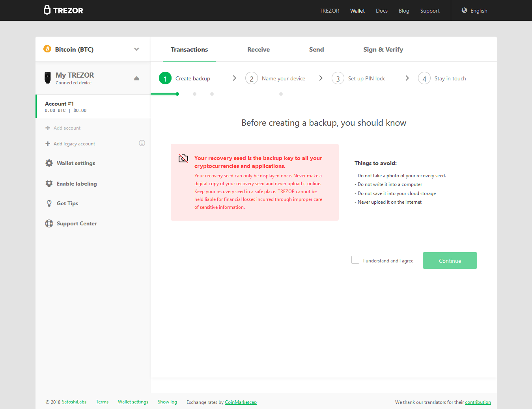Screen dimensions: 532x409
Task: Select Account #1 in sidebar
Action: pyautogui.click(x=93, y=106)
